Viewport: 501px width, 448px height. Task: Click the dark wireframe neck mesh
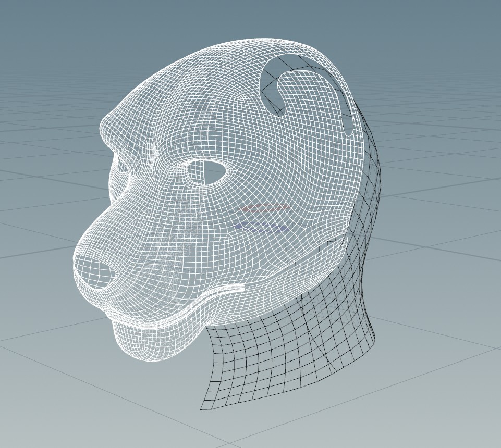click(313, 333)
